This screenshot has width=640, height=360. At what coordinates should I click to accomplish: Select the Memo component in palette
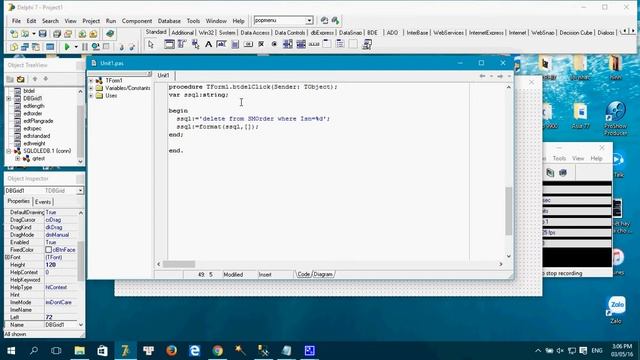(x=235, y=44)
